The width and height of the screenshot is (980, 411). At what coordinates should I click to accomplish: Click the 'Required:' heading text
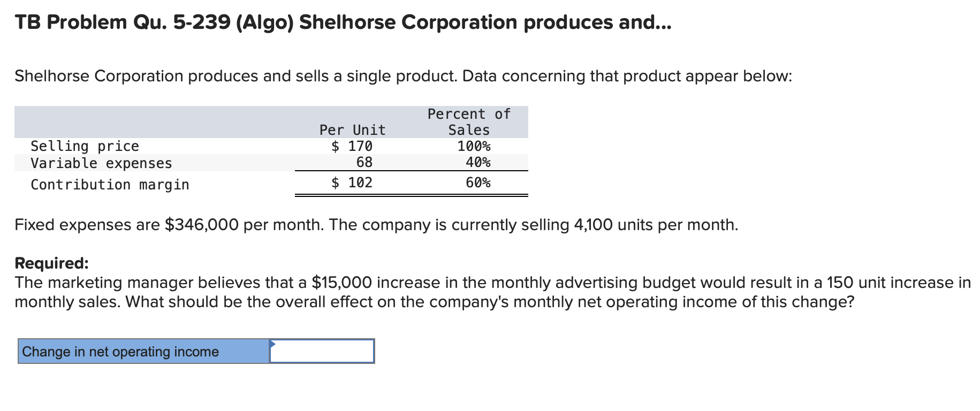click(50, 263)
